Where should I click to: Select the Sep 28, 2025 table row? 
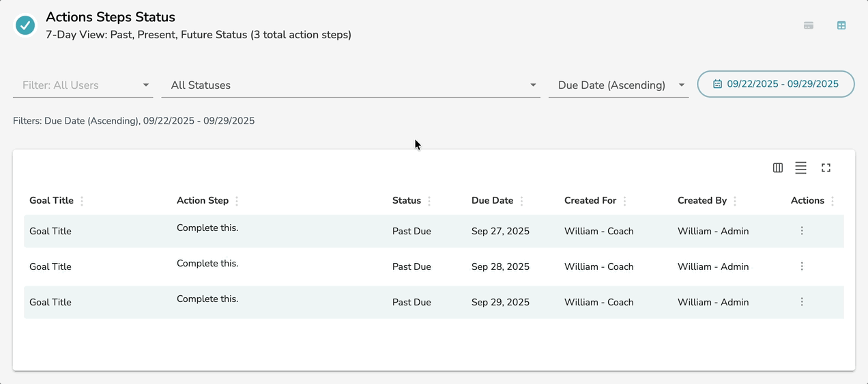coord(341,266)
